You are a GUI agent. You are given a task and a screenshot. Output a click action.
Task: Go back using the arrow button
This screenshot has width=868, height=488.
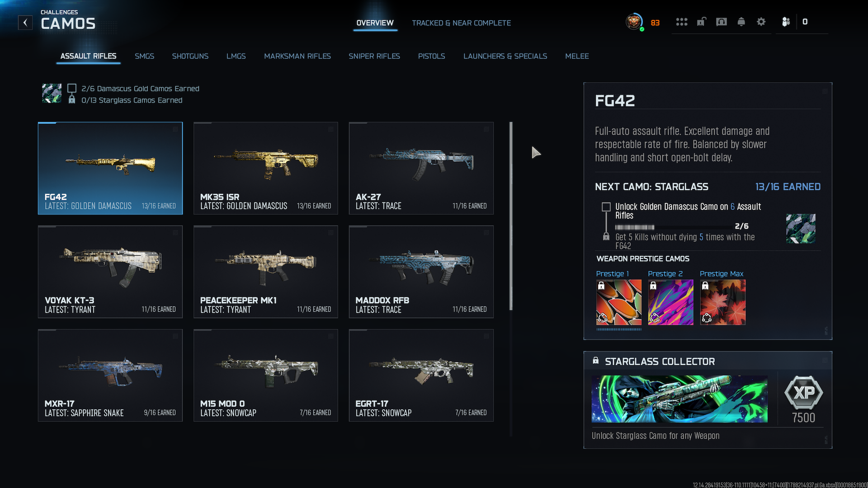point(25,23)
